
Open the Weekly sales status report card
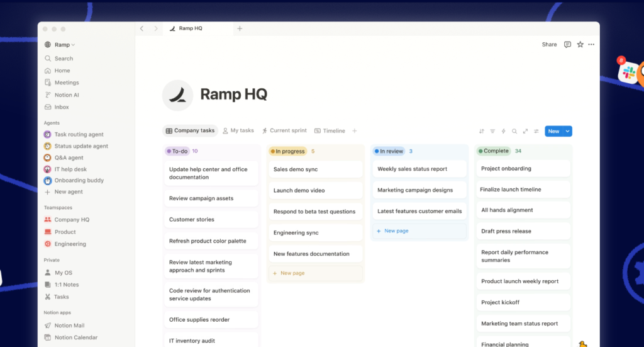[x=419, y=169]
